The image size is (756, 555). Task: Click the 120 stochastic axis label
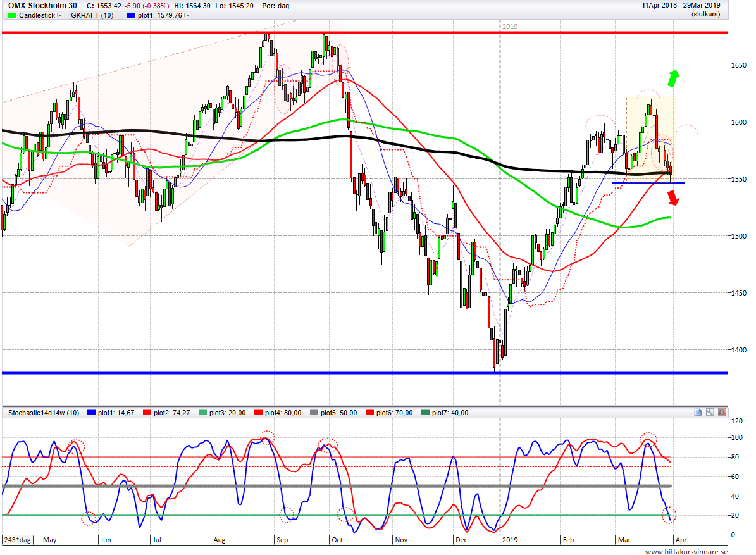click(737, 421)
